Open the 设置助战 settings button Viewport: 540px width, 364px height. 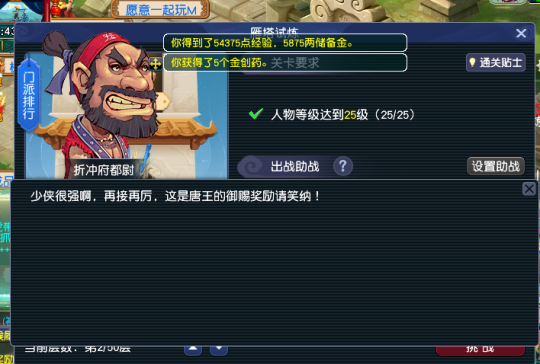pyautogui.click(x=496, y=166)
